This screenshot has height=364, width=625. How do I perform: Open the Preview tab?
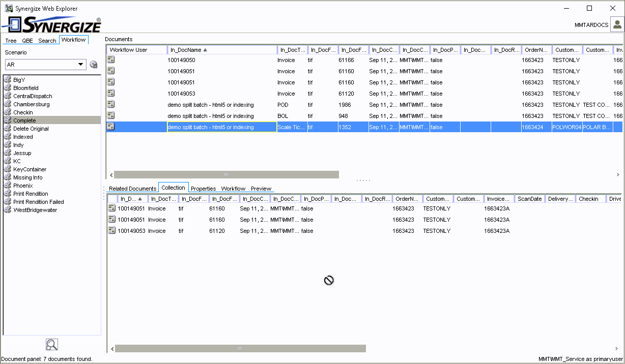point(261,189)
